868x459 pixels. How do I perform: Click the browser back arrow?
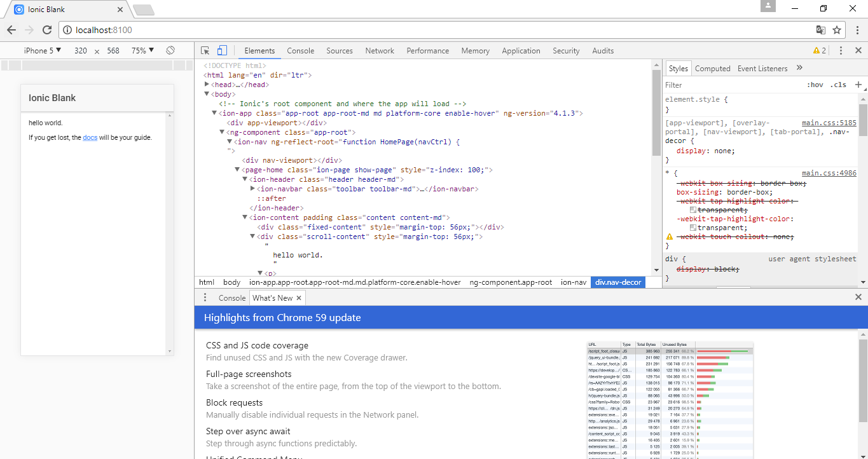pos(11,30)
